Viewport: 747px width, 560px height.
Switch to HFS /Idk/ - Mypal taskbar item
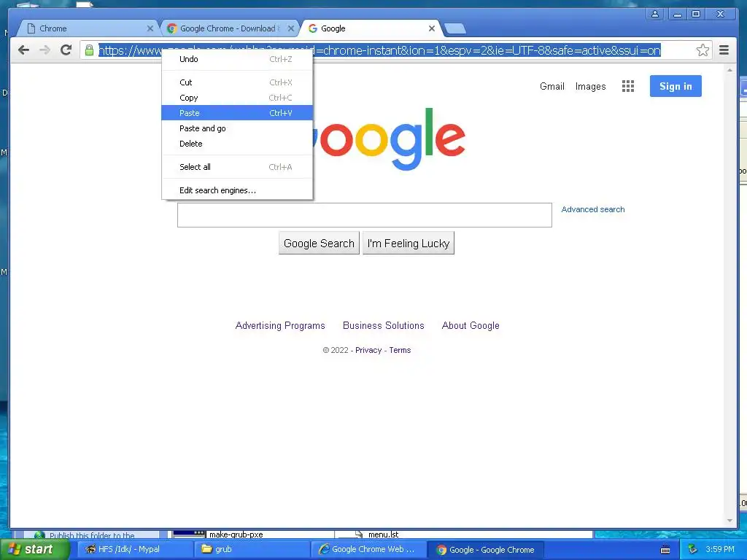(135, 549)
